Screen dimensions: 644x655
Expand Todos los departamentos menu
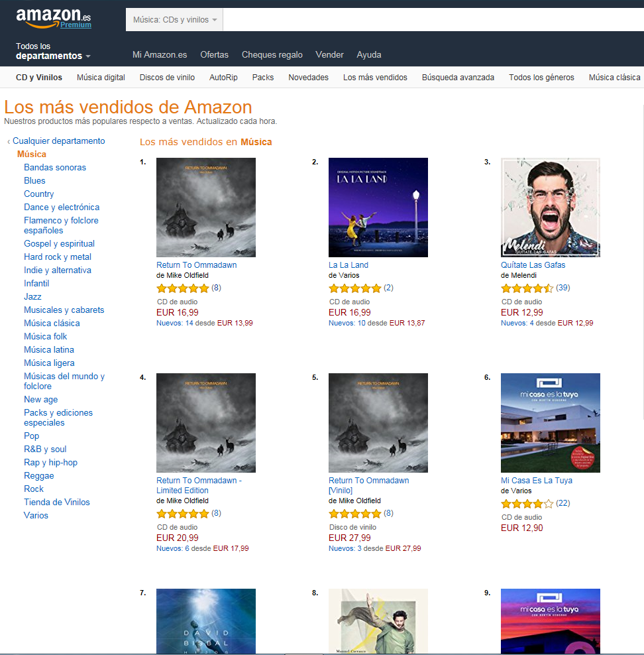53,51
